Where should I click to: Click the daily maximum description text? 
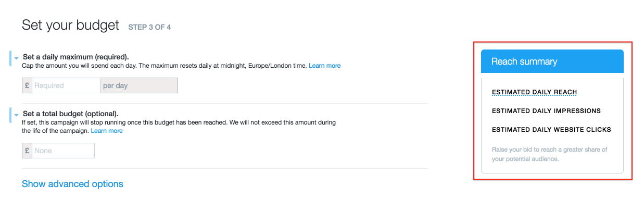(164, 66)
